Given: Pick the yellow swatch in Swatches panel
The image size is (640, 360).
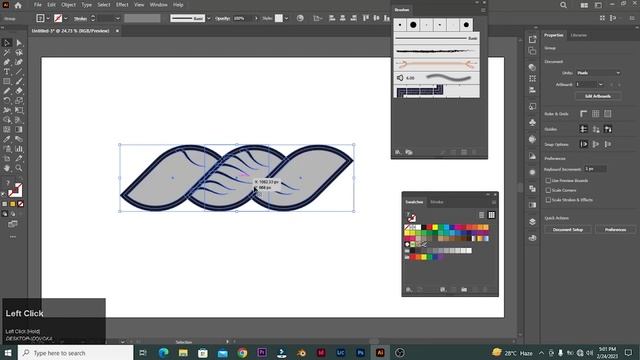Looking at the screenshot, I should pyautogui.click(x=435, y=228).
